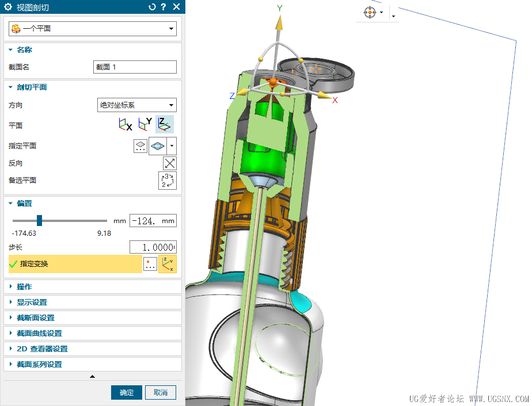This screenshot has height=406, width=532.
Task: Expand the 截面曲线设置 section
Action: pyautogui.click(x=39, y=334)
